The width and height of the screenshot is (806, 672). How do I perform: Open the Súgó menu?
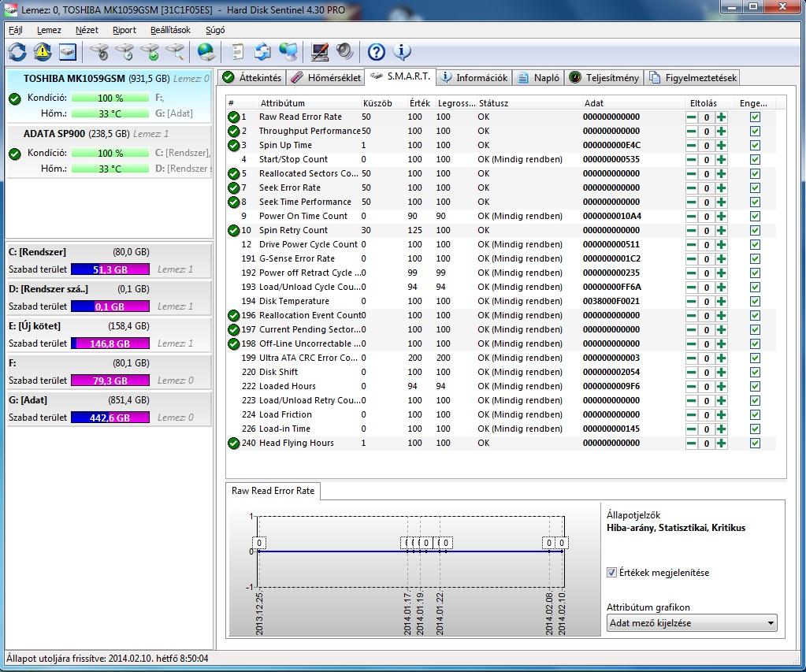215,30
